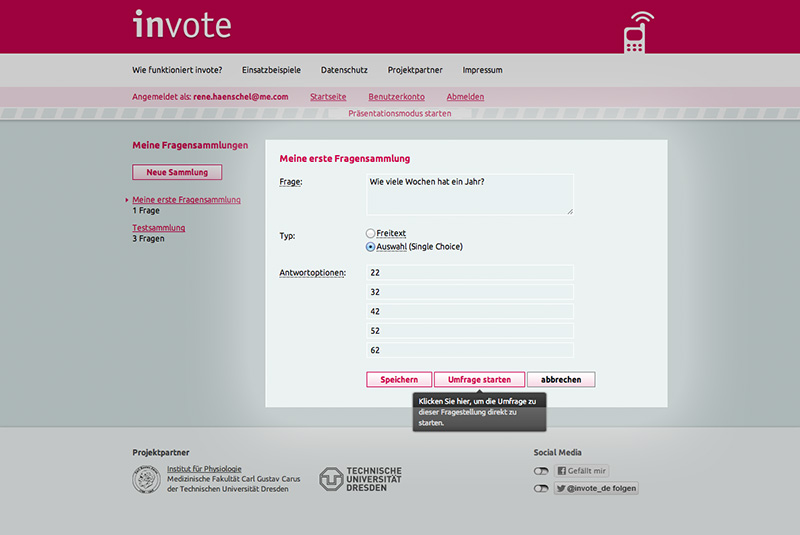
Task: Click the question text field 'Frage'
Action: pos(470,194)
